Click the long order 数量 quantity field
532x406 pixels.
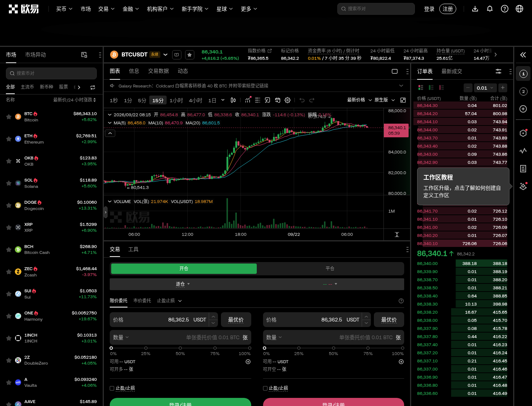point(180,337)
